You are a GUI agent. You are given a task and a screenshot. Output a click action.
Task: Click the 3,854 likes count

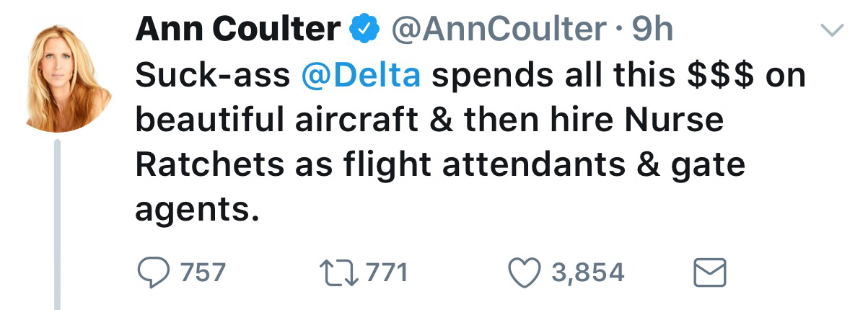(587, 273)
